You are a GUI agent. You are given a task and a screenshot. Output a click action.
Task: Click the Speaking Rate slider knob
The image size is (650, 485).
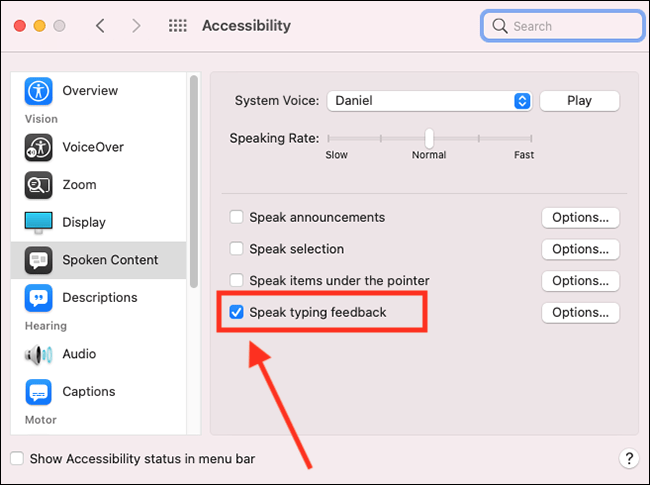tap(429, 138)
